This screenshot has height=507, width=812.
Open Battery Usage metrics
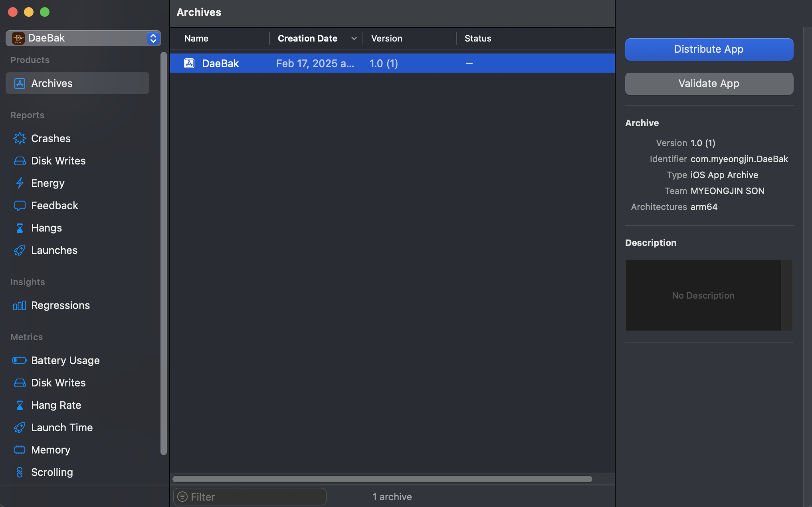pyautogui.click(x=65, y=360)
